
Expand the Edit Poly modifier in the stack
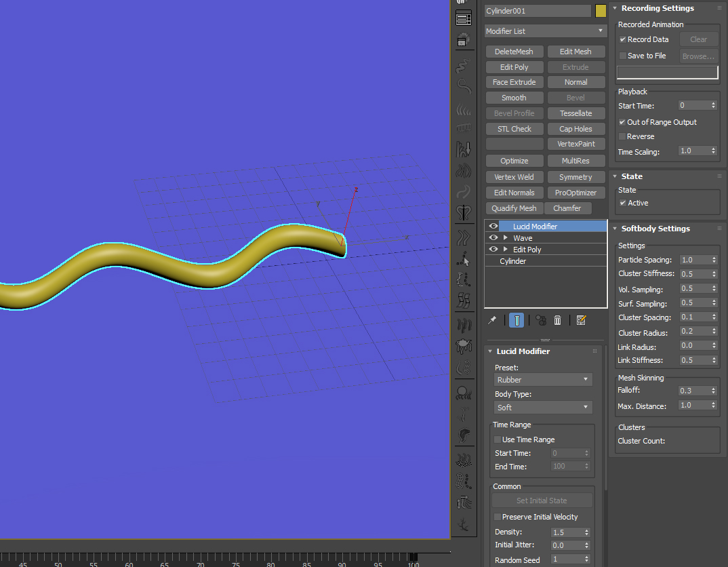click(x=505, y=250)
